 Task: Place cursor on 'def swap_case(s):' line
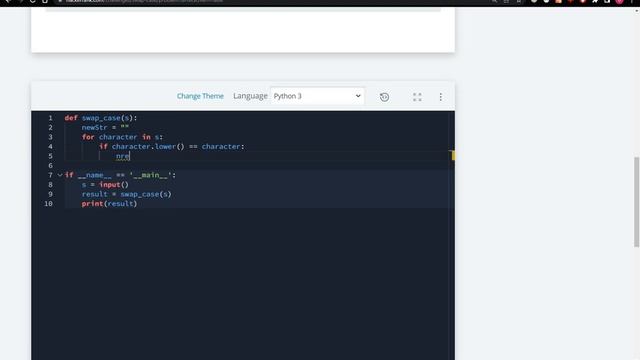pos(101,118)
